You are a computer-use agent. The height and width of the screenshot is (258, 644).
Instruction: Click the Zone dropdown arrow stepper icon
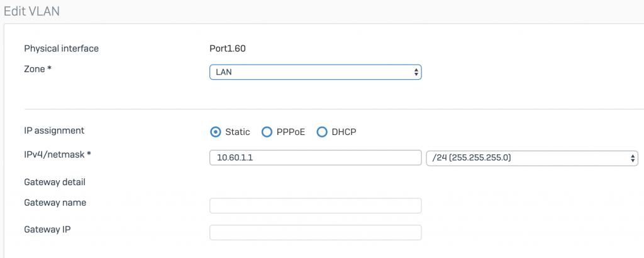point(416,72)
